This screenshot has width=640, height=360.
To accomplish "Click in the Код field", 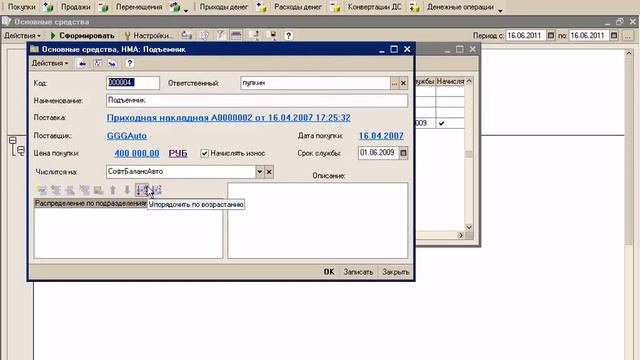I will click(133, 83).
